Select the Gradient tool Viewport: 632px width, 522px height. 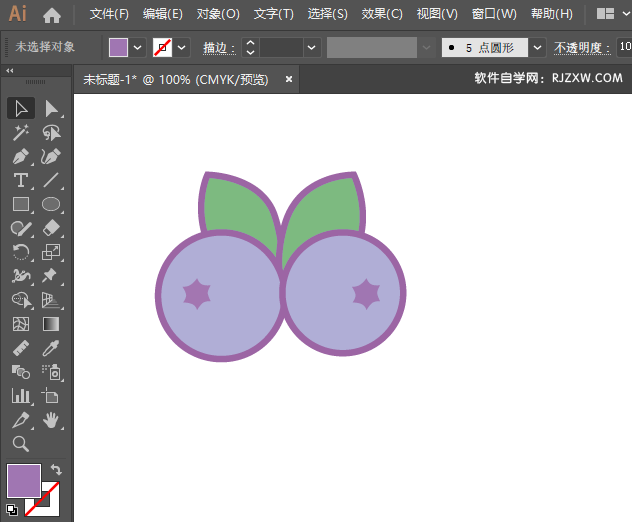click(x=52, y=324)
